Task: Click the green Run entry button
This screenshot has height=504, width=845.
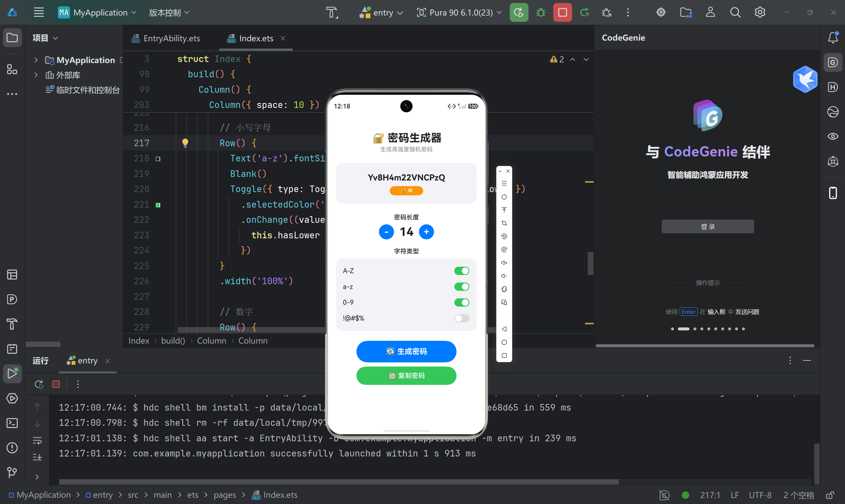Action: (518, 13)
